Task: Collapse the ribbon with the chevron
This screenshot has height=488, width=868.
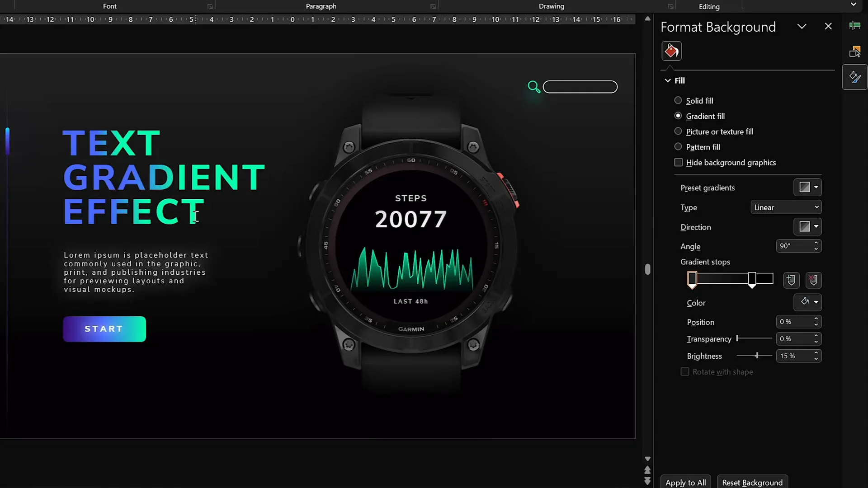Action: pyautogui.click(x=854, y=5)
